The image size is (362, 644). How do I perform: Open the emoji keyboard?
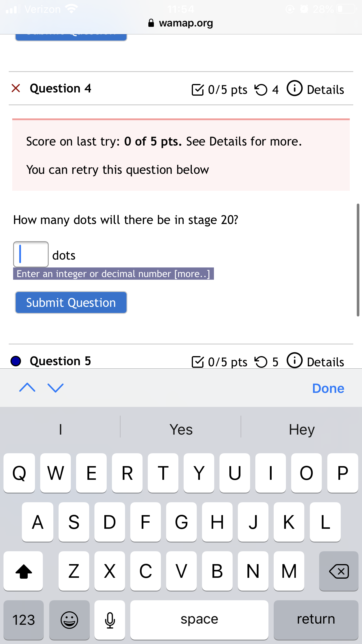pyautogui.click(x=69, y=620)
